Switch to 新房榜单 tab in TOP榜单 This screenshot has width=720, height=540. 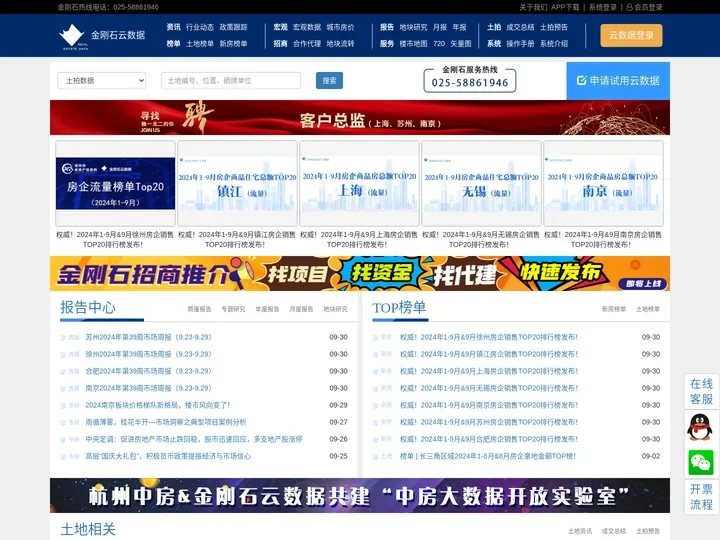click(614, 309)
